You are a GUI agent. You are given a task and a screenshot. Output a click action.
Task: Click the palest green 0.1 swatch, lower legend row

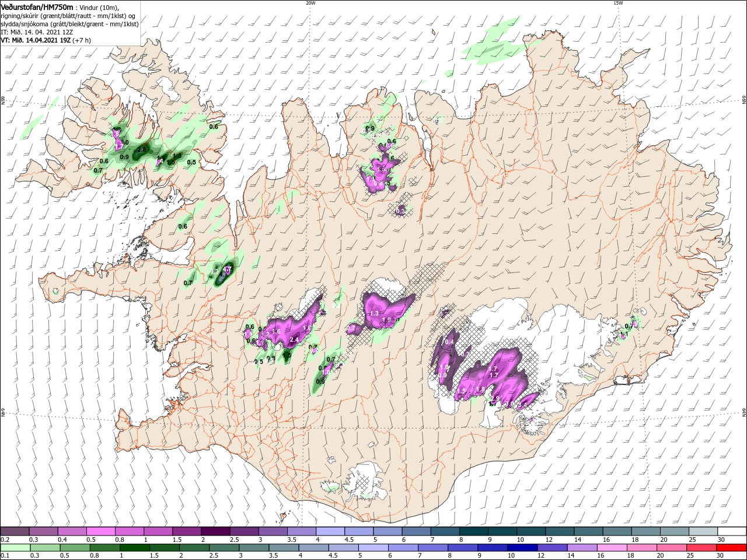(16, 548)
